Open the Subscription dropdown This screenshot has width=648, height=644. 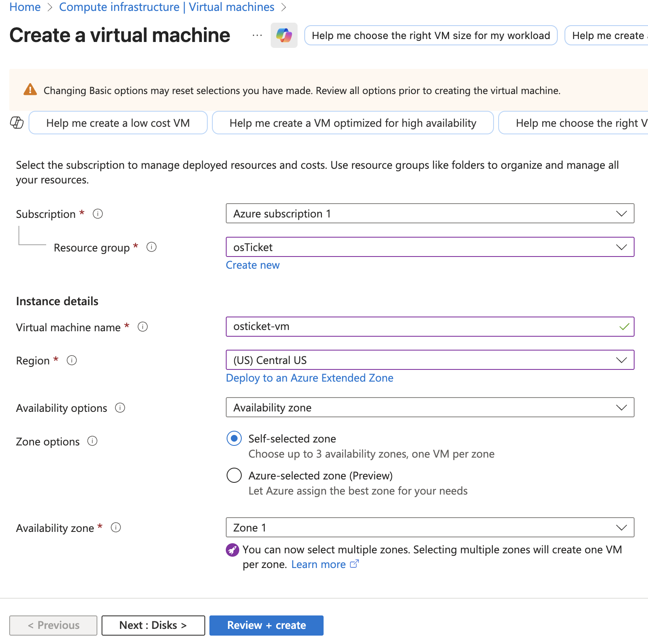430,214
